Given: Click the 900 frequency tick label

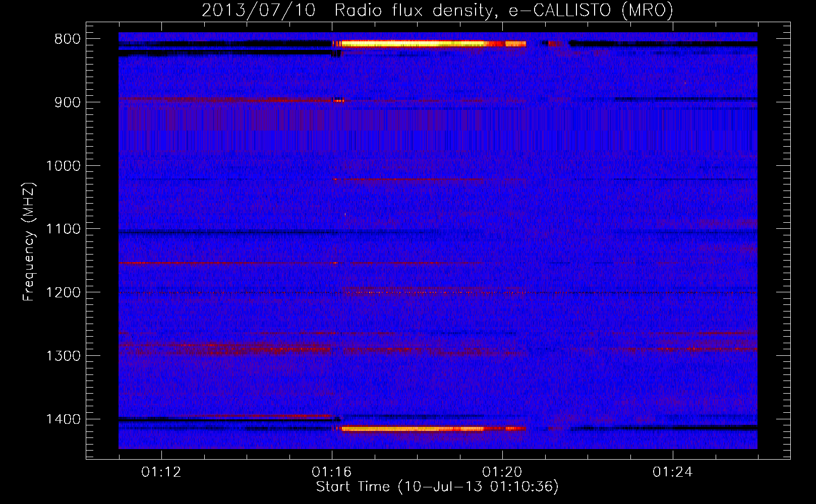Looking at the screenshot, I should [x=68, y=102].
